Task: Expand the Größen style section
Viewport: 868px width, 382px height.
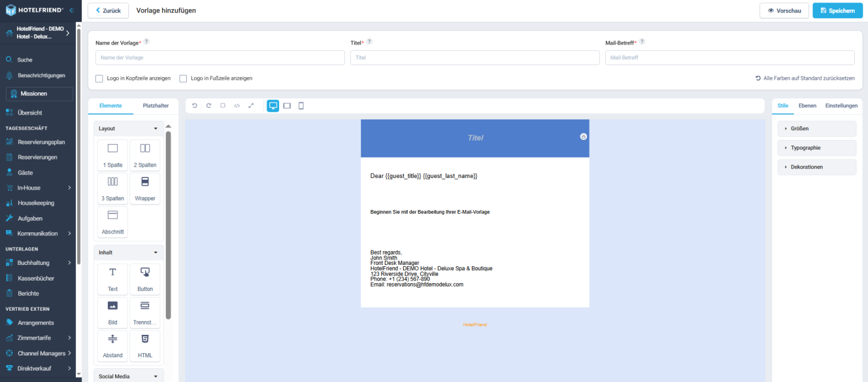Action: [x=817, y=129]
